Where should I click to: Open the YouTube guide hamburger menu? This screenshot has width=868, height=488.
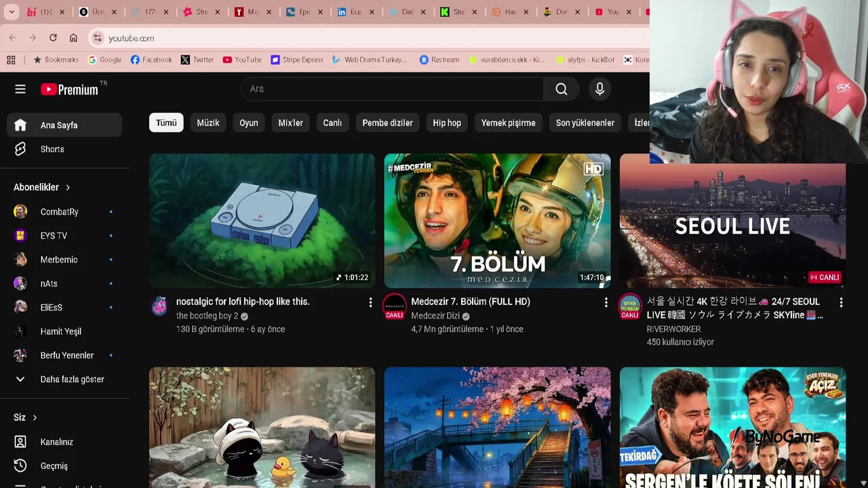[x=20, y=89]
